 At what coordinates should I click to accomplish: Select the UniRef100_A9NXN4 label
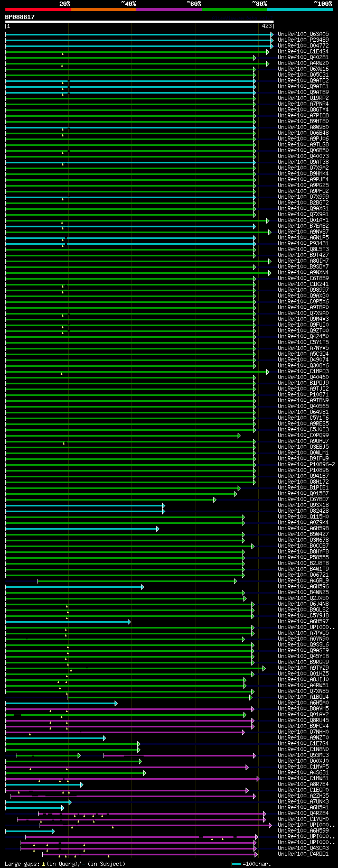[x=303, y=273]
